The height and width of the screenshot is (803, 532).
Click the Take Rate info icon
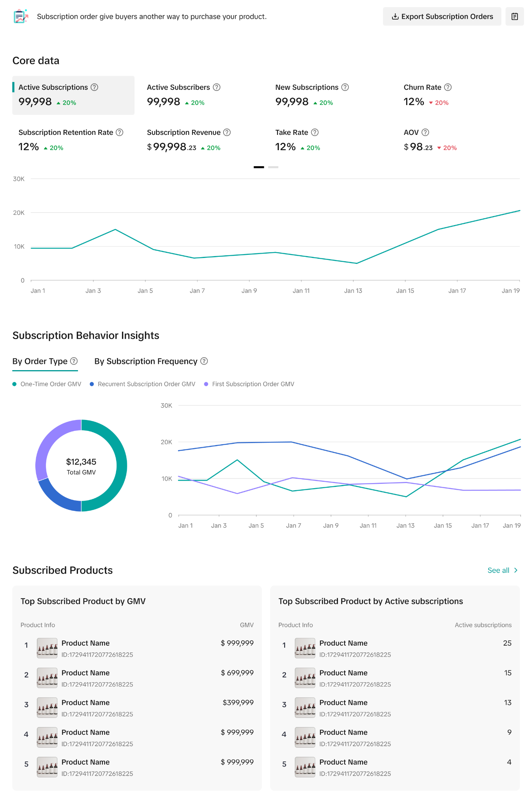click(x=315, y=132)
